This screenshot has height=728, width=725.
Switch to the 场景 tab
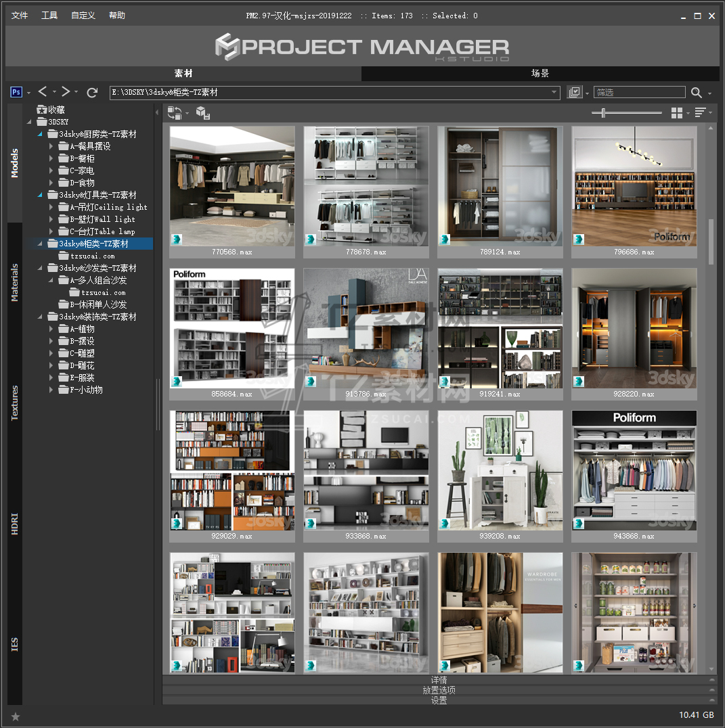click(x=540, y=74)
